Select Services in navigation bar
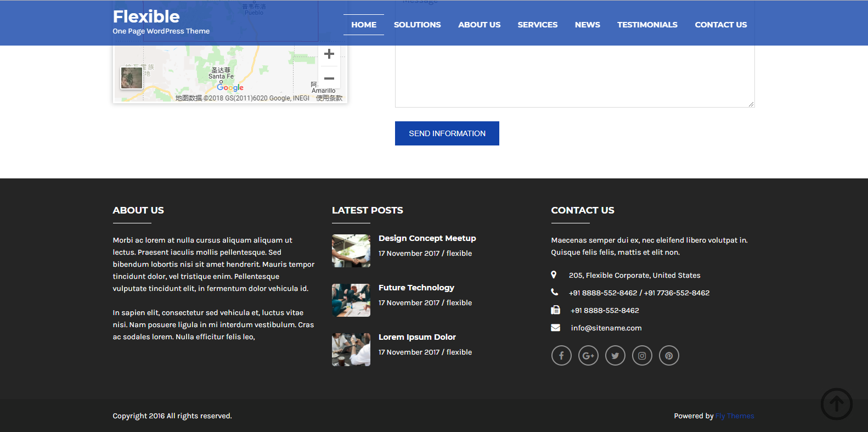 [537, 25]
